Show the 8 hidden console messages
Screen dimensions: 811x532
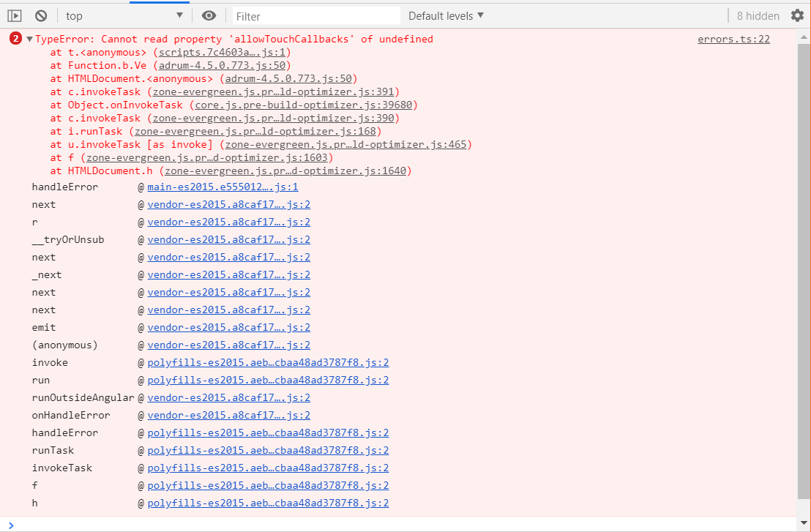coord(758,15)
